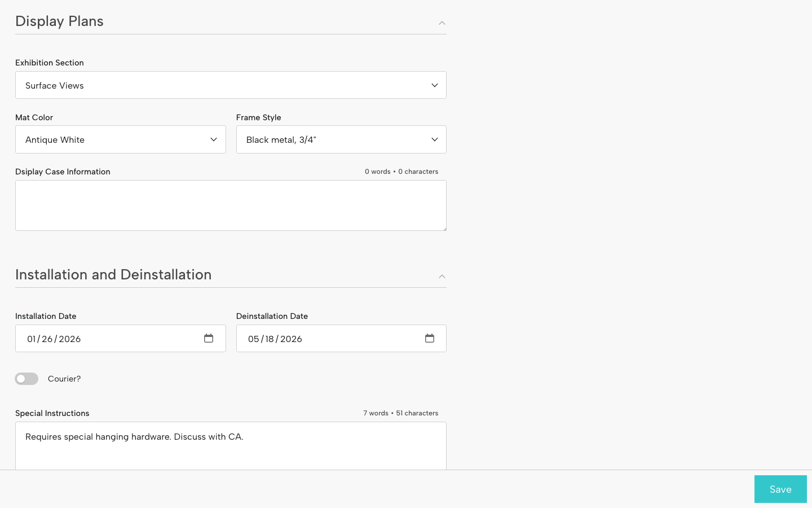Click the Courier? label text
The image size is (812, 508).
[64, 379]
